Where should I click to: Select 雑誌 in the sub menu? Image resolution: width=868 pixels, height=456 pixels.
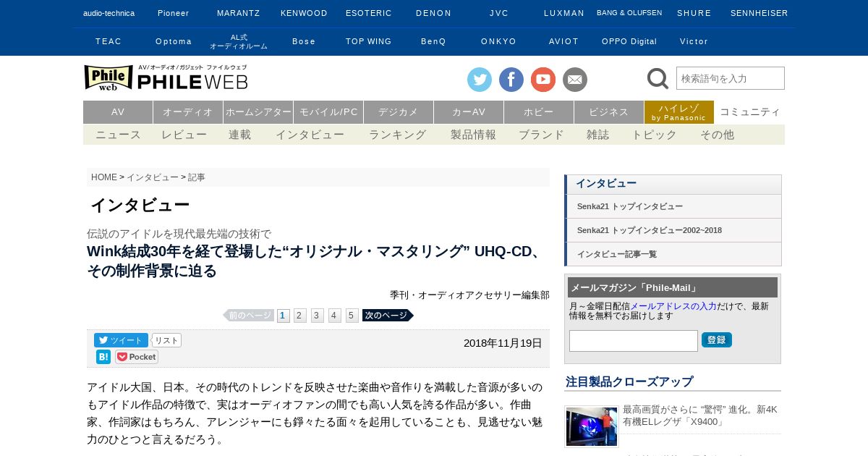point(598,135)
